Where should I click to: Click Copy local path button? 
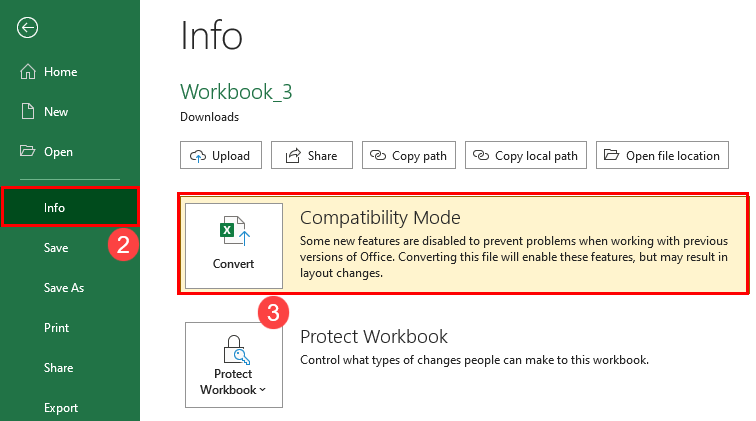pos(526,155)
